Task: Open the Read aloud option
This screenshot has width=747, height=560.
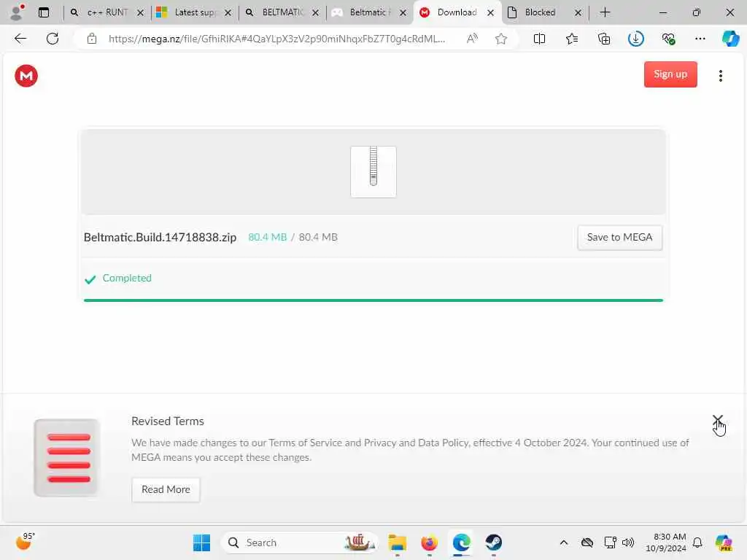Action: (472, 39)
